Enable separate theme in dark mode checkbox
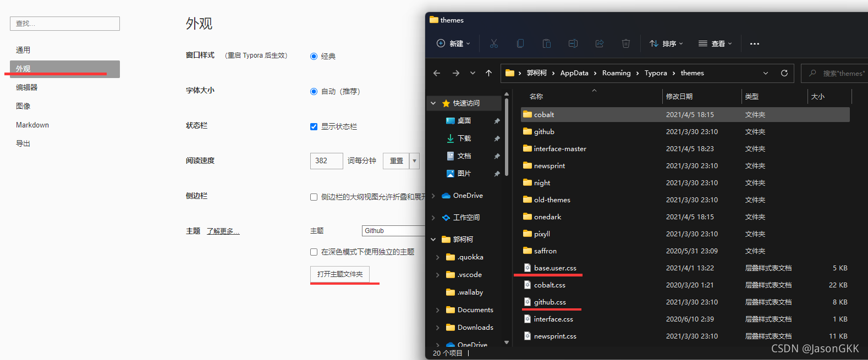This screenshot has height=360, width=868. click(314, 252)
